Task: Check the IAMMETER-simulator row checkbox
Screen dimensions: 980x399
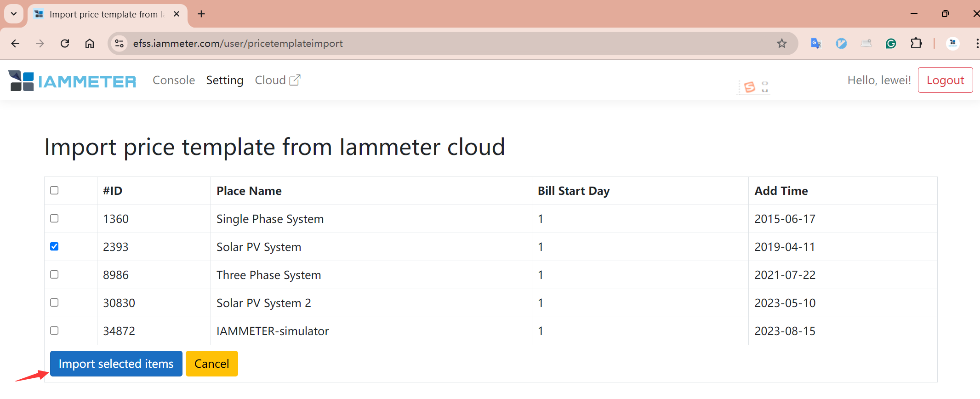Action: (x=54, y=331)
